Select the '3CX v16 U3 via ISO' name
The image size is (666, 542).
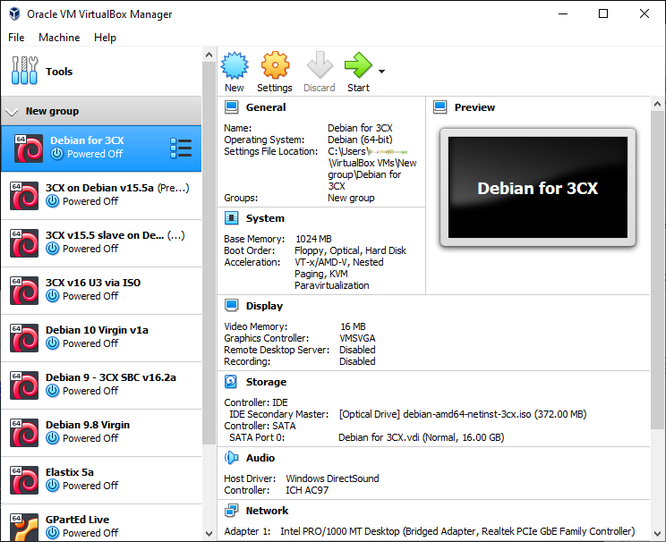coord(93,282)
